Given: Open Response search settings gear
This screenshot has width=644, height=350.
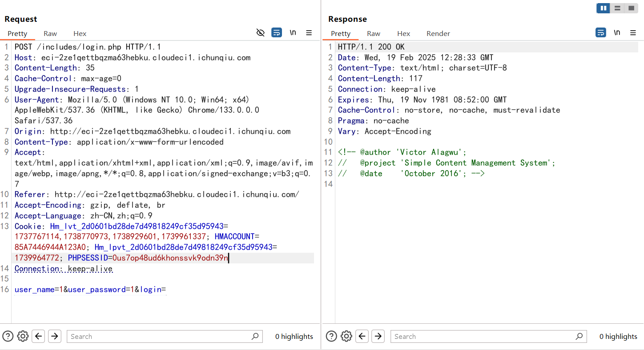Looking at the screenshot, I should click(346, 336).
